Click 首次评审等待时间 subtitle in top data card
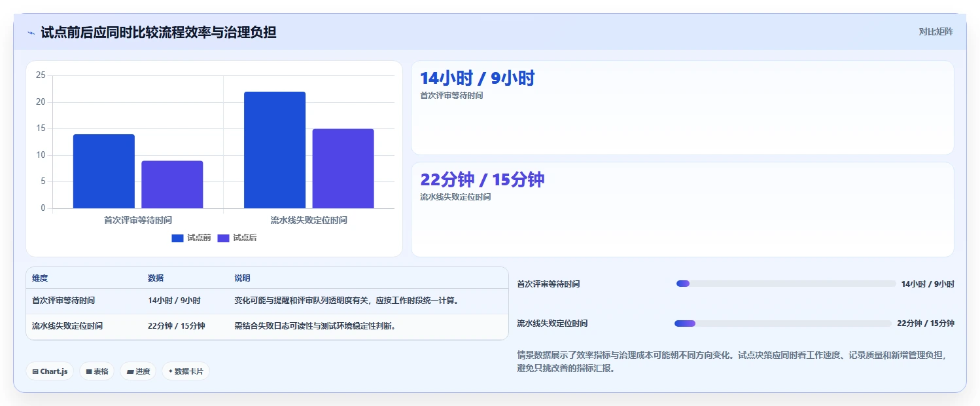This screenshot has height=406, width=980. click(x=451, y=96)
